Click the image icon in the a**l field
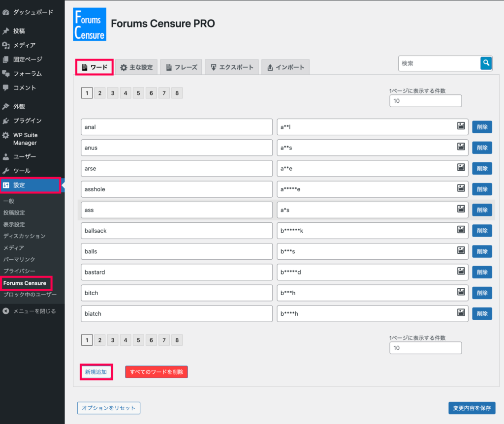 (461, 126)
